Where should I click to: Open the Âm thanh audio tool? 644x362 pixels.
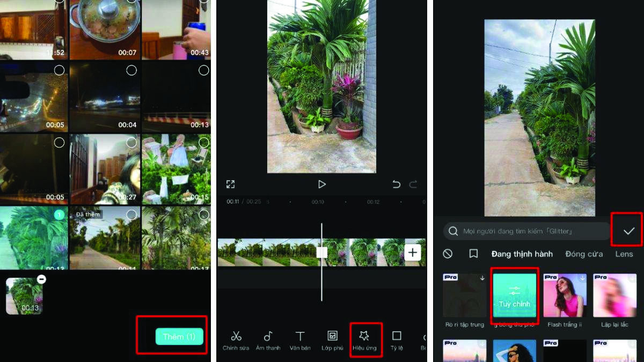[x=268, y=341]
